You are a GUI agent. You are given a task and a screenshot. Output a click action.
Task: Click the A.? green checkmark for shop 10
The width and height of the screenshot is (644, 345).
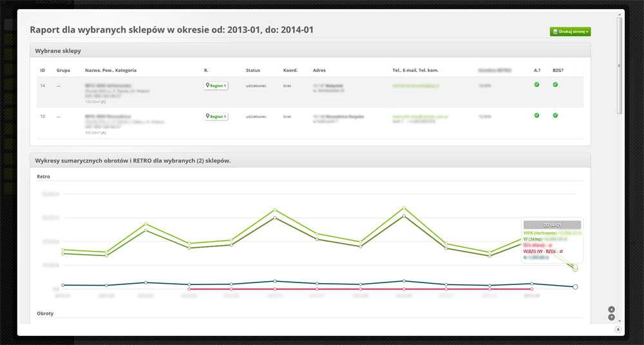[x=536, y=115]
